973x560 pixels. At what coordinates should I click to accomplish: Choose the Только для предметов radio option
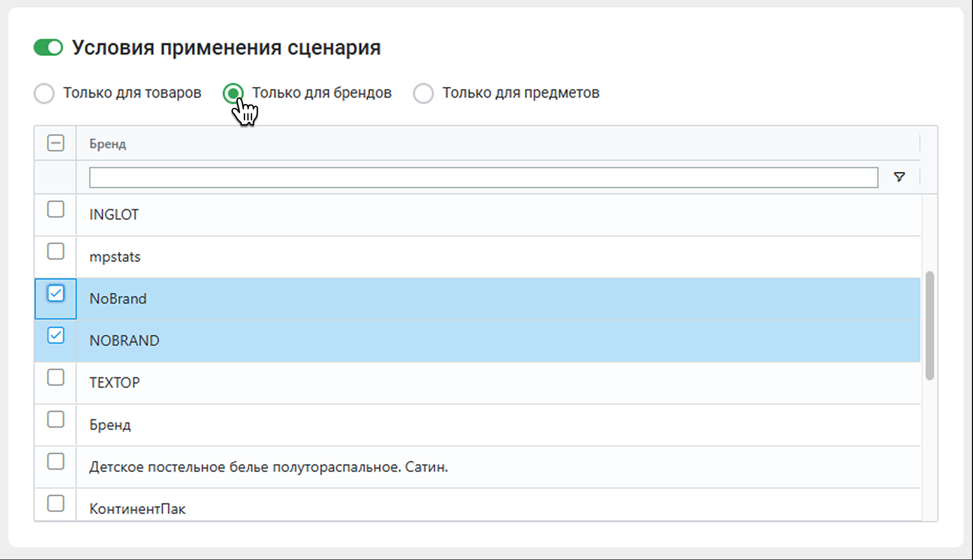423,94
